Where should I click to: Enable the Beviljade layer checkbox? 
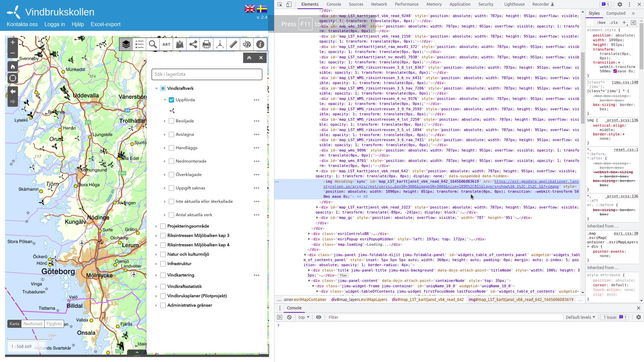(172, 121)
